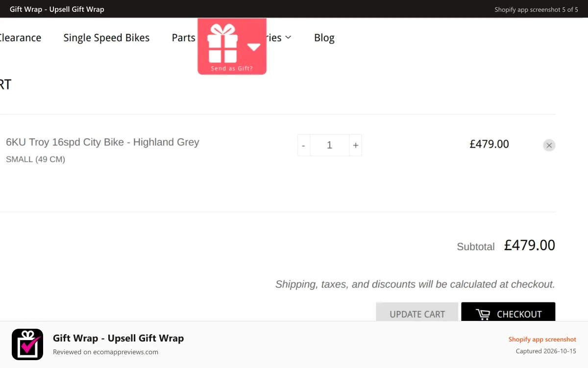Click the shipping and taxes checkout notice
588x368 pixels.
[x=415, y=284]
